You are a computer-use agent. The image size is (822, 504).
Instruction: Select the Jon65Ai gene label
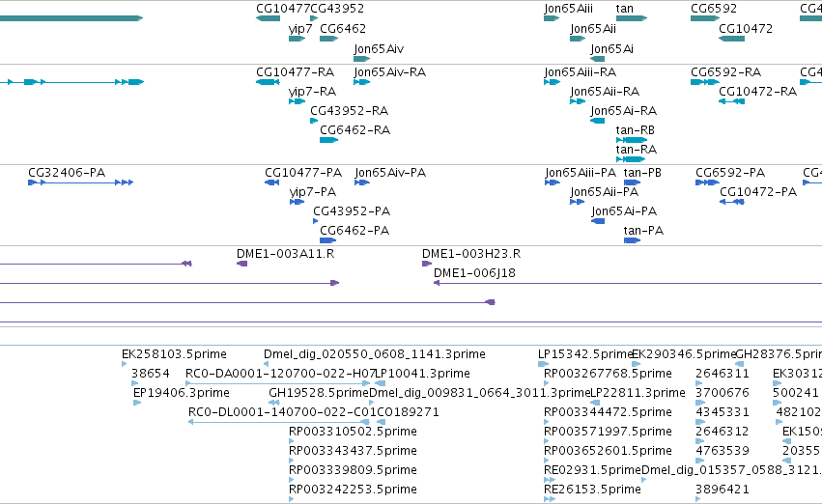(x=611, y=49)
